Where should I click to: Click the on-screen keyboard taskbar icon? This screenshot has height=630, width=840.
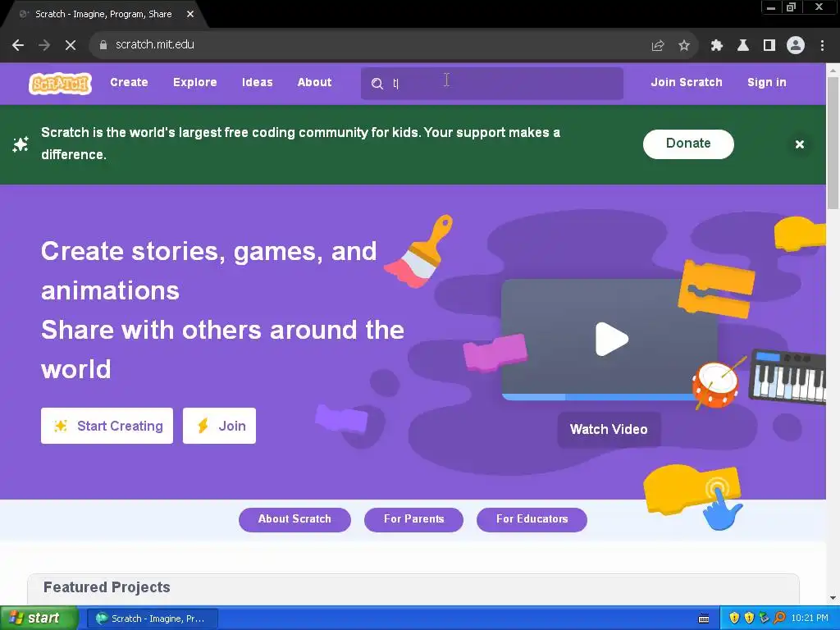pyautogui.click(x=704, y=619)
